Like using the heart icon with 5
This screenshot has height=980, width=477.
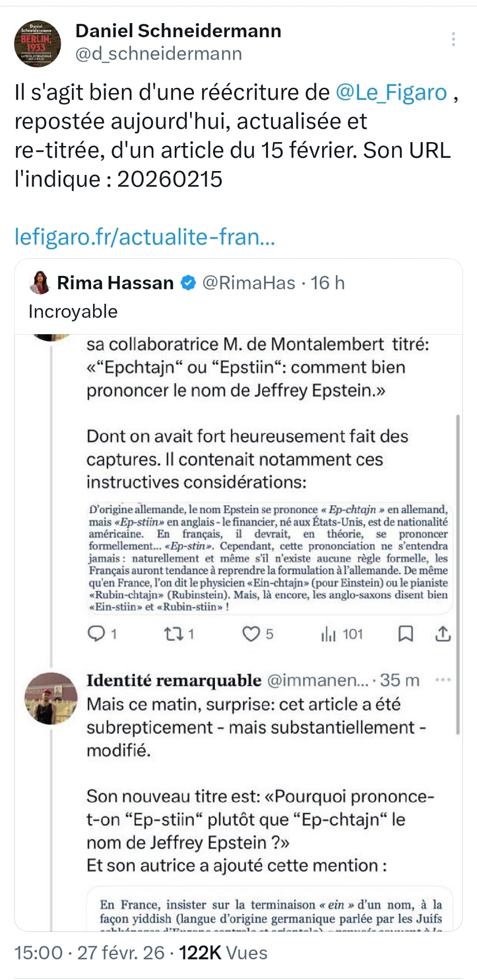[x=251, y=634]
